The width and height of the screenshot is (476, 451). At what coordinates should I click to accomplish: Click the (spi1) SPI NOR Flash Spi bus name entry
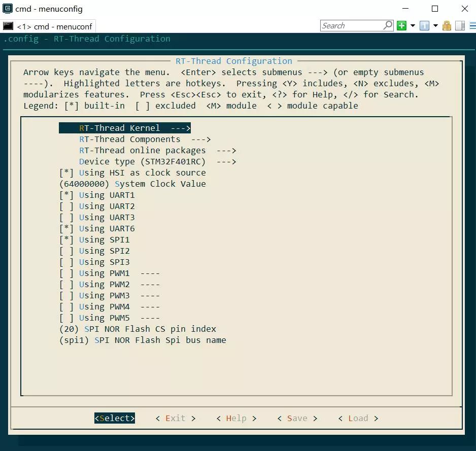point(143,340)
